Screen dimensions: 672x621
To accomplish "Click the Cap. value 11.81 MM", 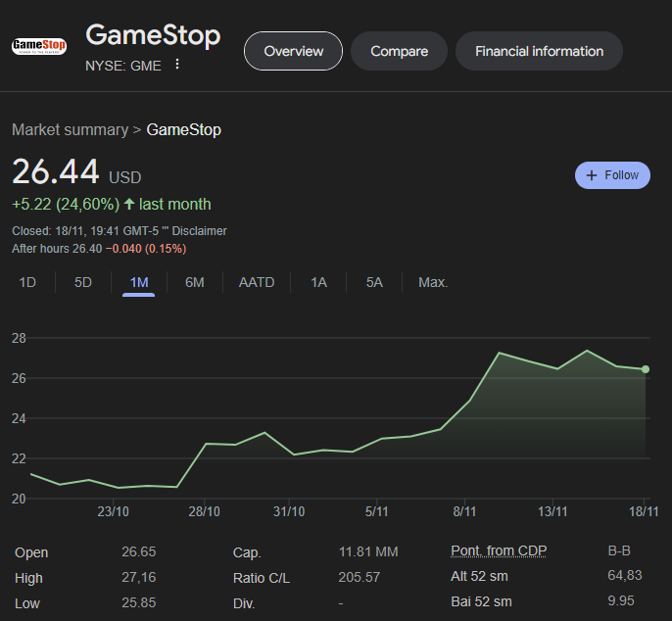I will (368, 551).
